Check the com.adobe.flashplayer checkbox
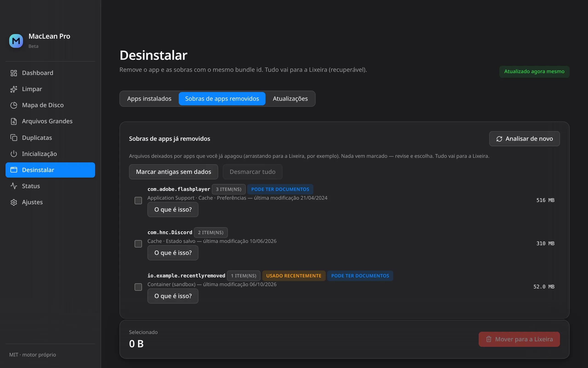Viewport: 588px width, 368px height. point(138,201)
